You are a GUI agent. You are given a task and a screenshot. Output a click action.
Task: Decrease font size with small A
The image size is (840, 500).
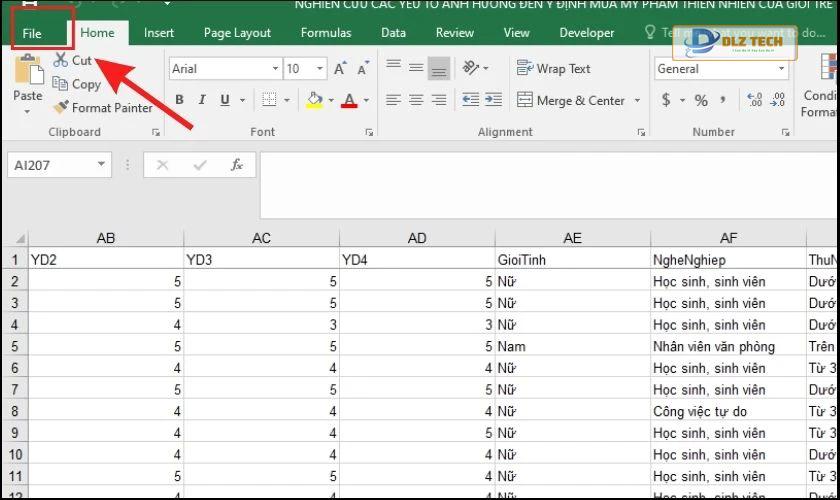(x=363, y=69)
